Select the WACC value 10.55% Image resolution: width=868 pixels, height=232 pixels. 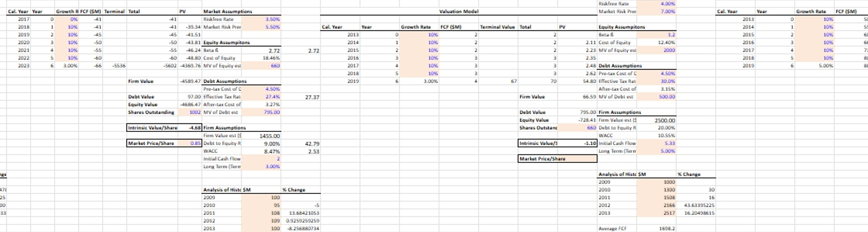click(656, 135)
